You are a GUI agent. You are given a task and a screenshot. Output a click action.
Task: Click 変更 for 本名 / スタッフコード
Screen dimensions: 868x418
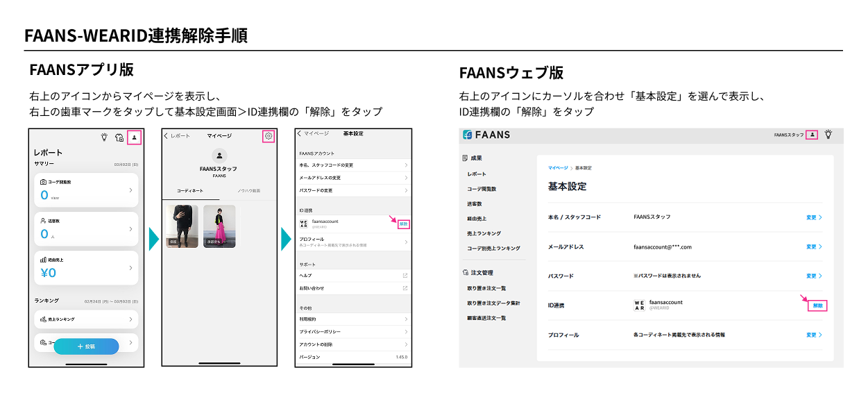pyautogui.click(x=814, y=217)
